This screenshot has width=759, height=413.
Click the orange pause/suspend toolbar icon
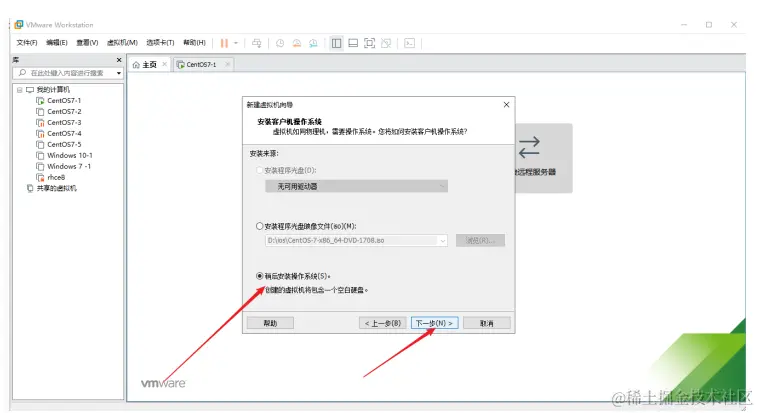[x=224, y=43]
